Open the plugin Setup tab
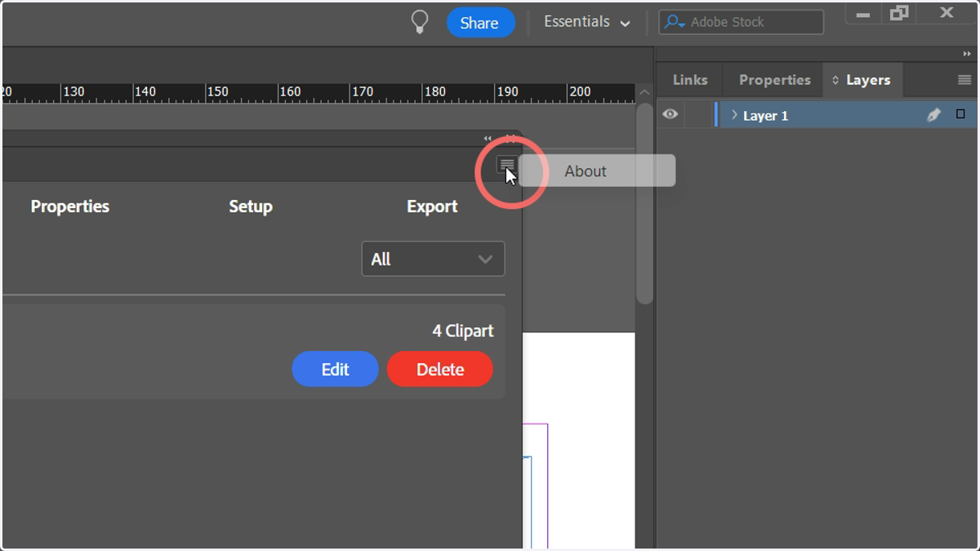 pos(250,207)
